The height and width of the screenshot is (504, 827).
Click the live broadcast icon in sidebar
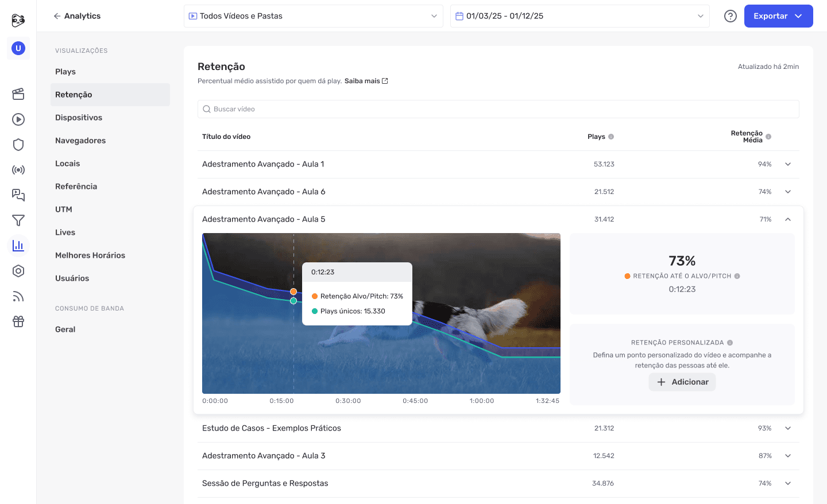(18, 170)
